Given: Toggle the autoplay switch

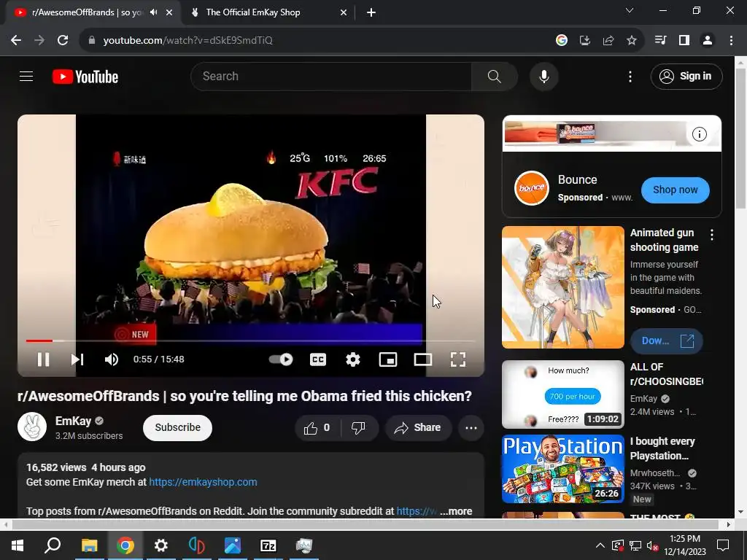Looking at the screenshot, I should pyautogui.click(x=281, y=359).
